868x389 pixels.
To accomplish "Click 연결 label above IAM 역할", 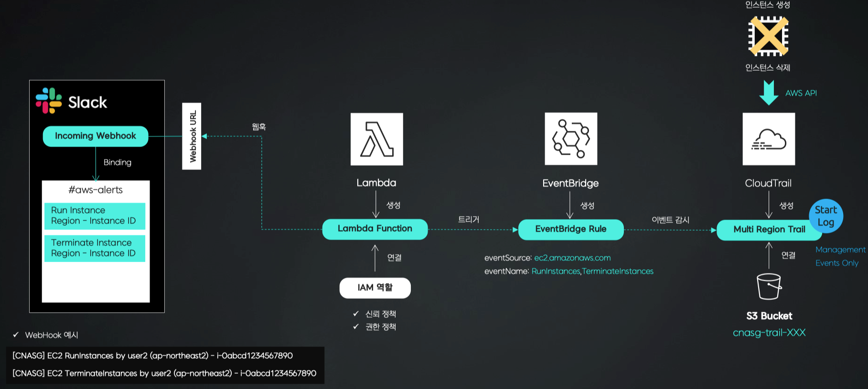I will (395, 258).
